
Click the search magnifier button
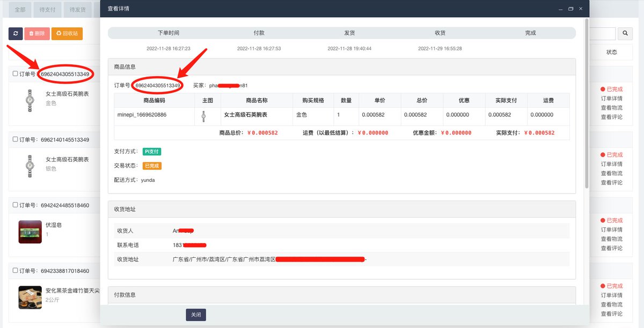pos(625,33)
